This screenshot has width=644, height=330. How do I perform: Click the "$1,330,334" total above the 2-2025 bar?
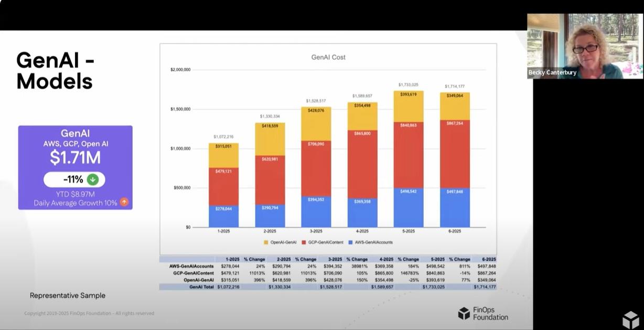pyautogui.click(x=270, y=116)
